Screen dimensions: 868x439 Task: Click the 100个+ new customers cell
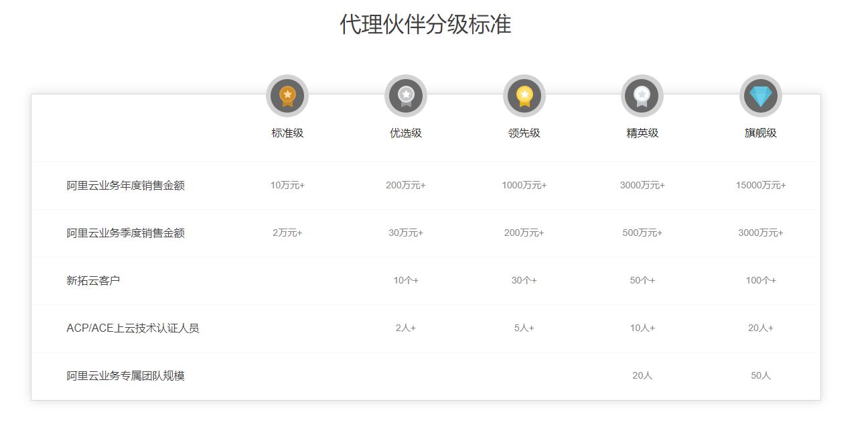(761, 281)
